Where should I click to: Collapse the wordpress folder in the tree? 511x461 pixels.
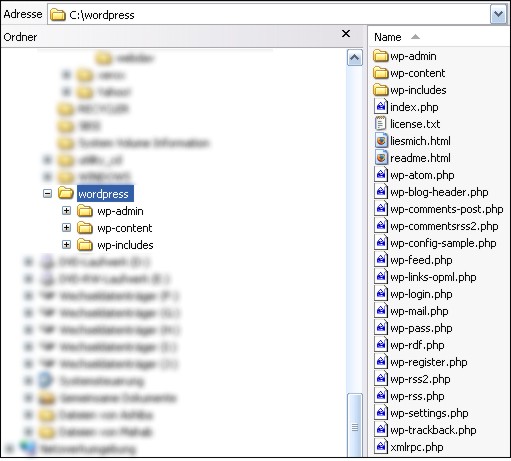coord(47,193)
